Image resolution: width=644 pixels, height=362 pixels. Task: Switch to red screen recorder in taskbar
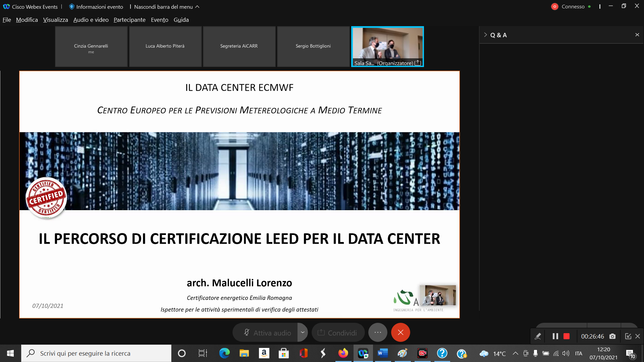(x=422, y=353)
